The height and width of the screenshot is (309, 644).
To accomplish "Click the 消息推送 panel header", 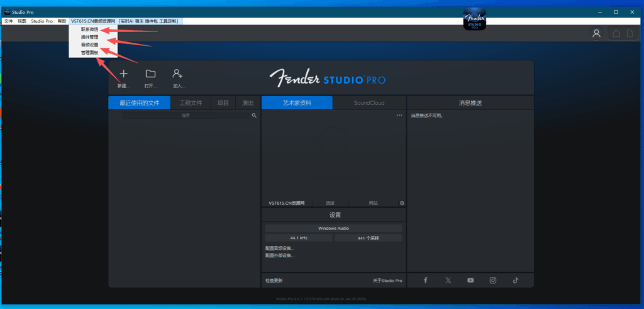I will coord(470,103).
